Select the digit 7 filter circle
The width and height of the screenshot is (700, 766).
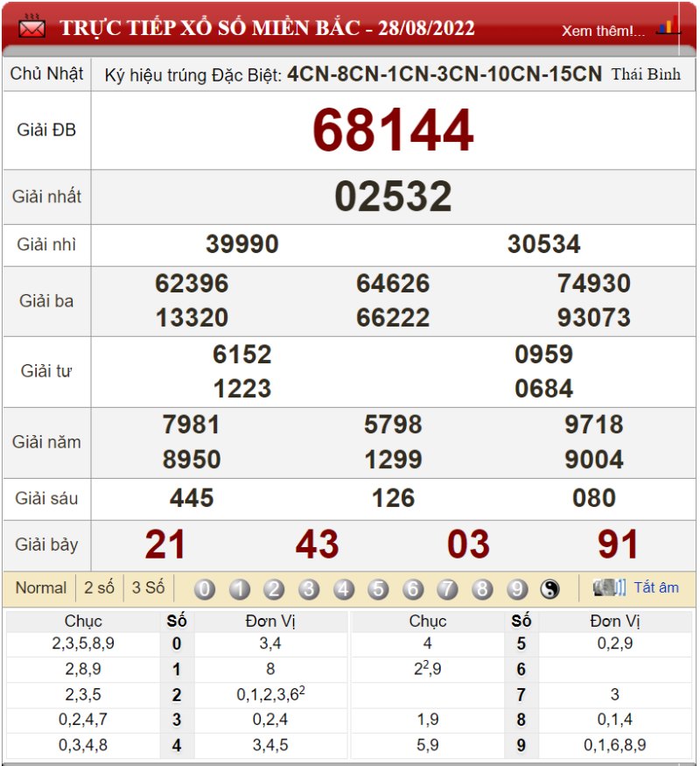[447, 590]
